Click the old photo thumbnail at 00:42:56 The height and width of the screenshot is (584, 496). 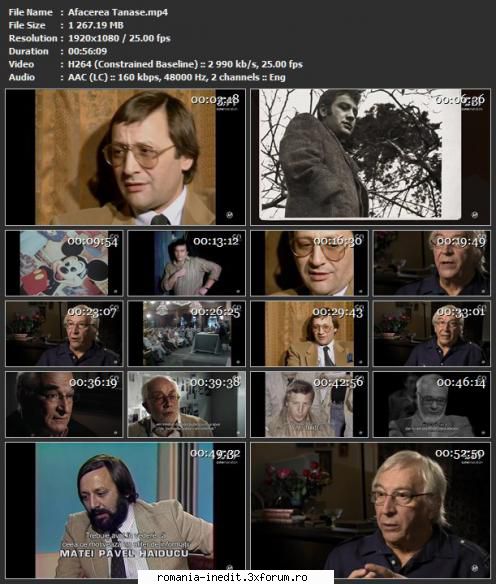point(309,404)
